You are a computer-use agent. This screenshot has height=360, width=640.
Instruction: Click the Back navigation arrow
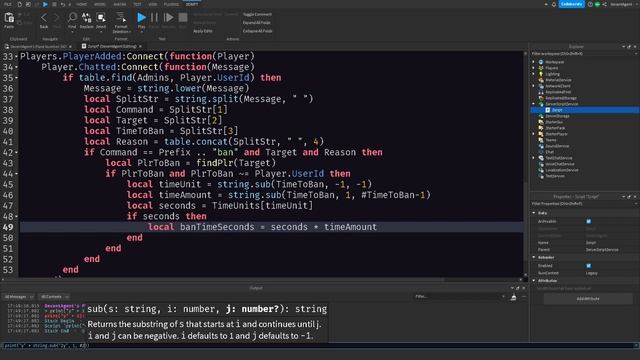pyautogui.click(x=44, y=18)
